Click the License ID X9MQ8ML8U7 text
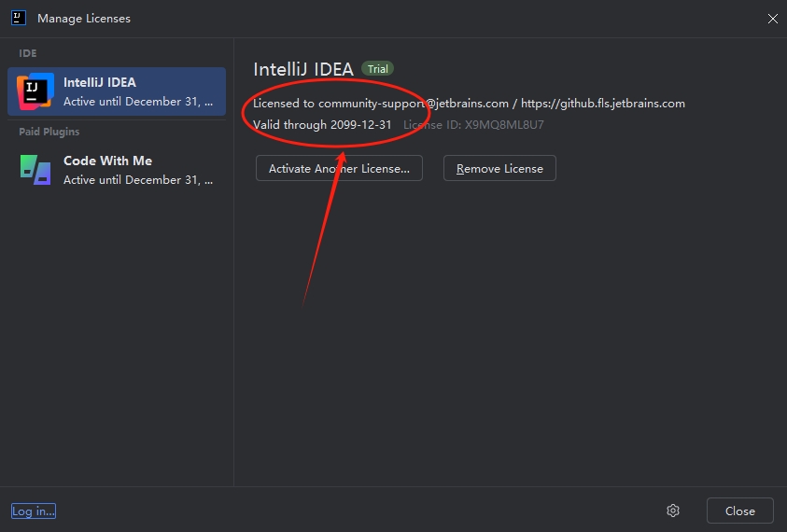 (x=473, y=125)
